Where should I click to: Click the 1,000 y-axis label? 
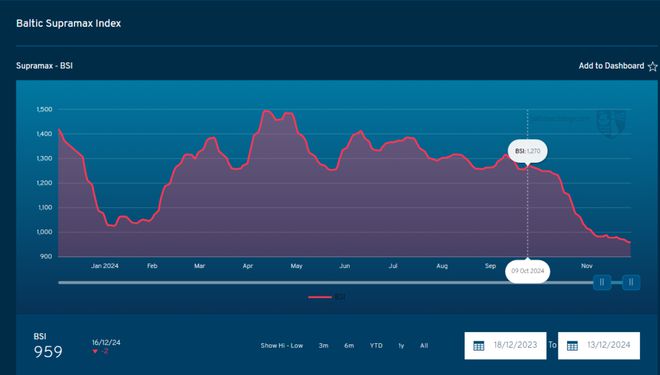44,232
